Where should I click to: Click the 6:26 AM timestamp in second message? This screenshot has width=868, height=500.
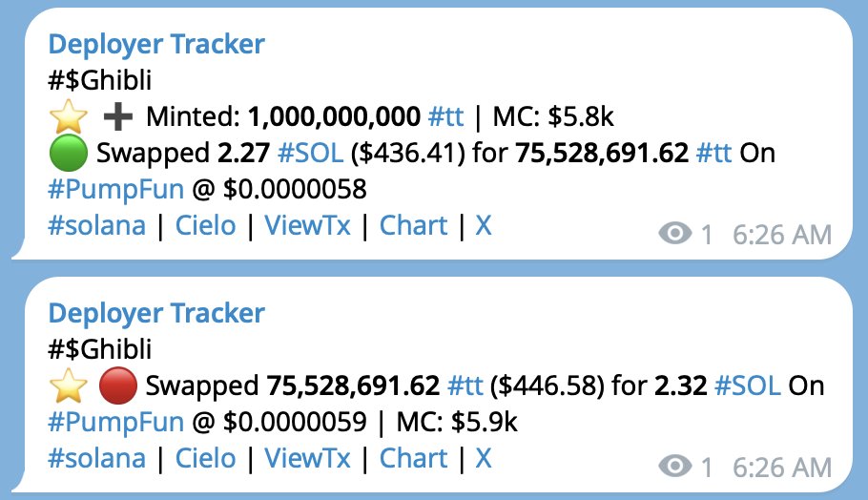point(782,467)
